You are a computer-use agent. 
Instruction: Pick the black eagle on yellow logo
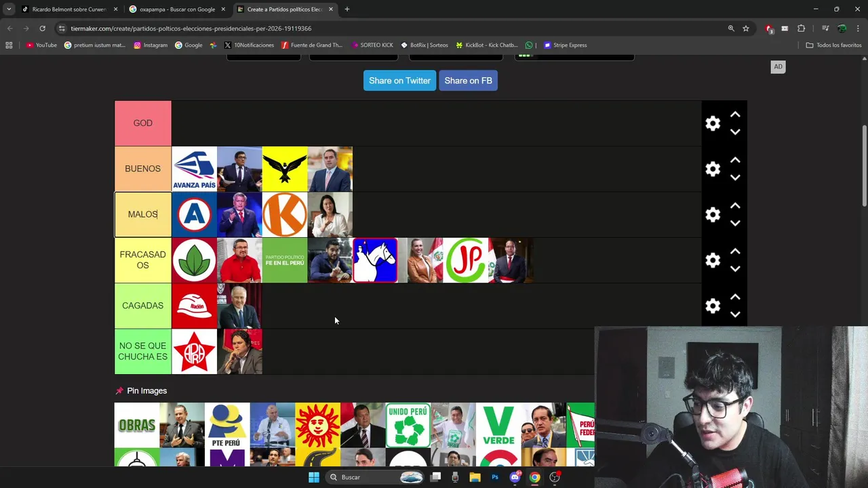tap(285, 169)
